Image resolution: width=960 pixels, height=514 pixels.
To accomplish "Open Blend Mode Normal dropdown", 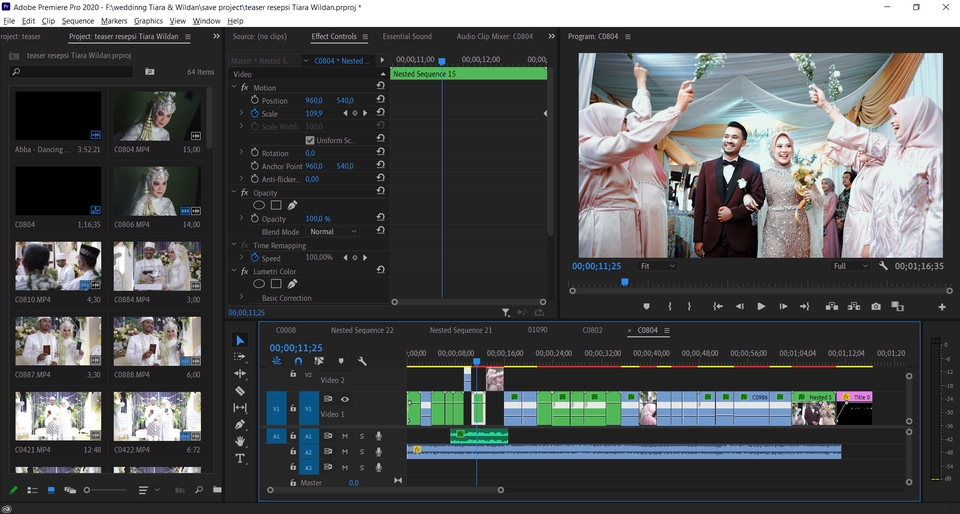I will [x=332, y=232].
